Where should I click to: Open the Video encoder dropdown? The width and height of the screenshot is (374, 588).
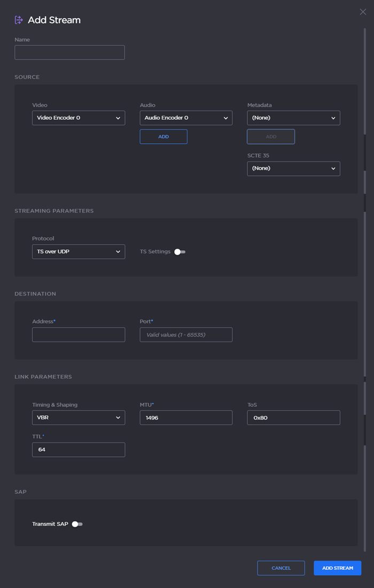[x=79, y=118]
